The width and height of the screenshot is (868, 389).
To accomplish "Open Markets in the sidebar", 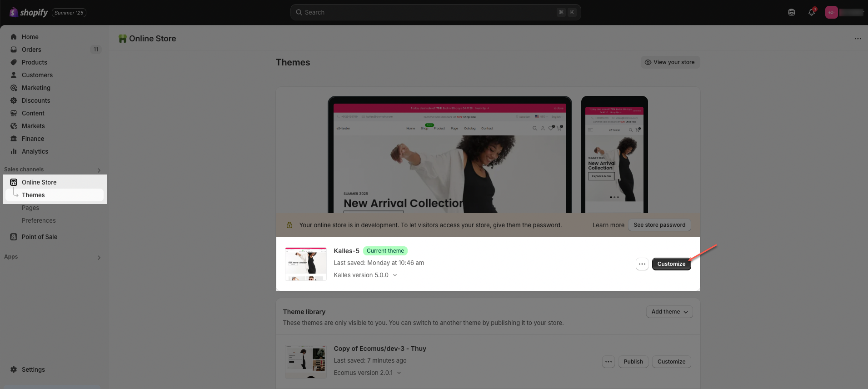I will pos(55,126).
